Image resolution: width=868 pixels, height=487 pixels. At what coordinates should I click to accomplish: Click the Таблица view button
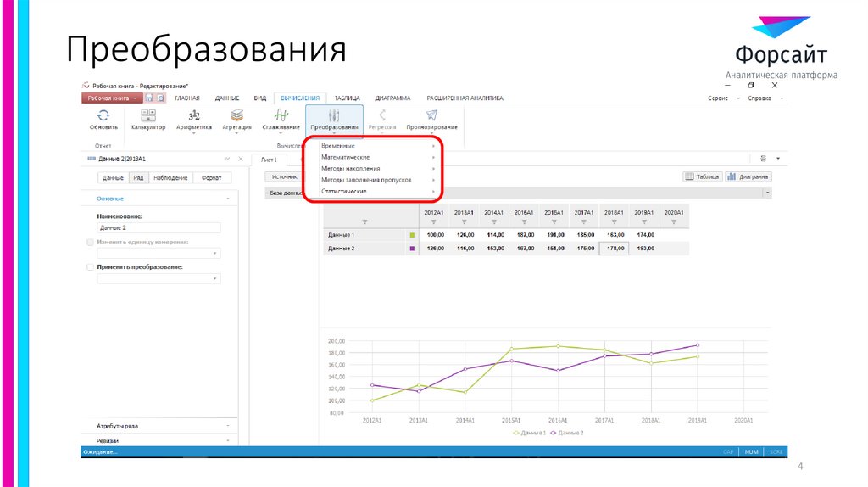coord(702,176)
